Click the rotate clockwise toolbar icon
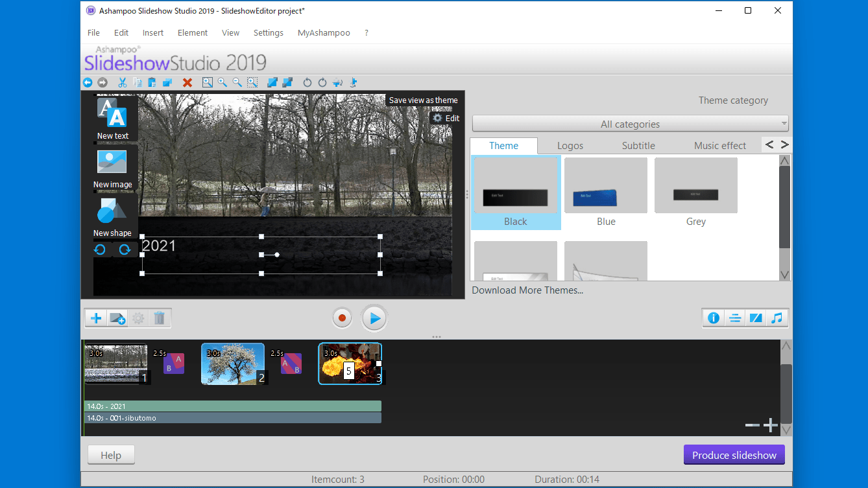The image size is (868, 488). tap(322, 82)
